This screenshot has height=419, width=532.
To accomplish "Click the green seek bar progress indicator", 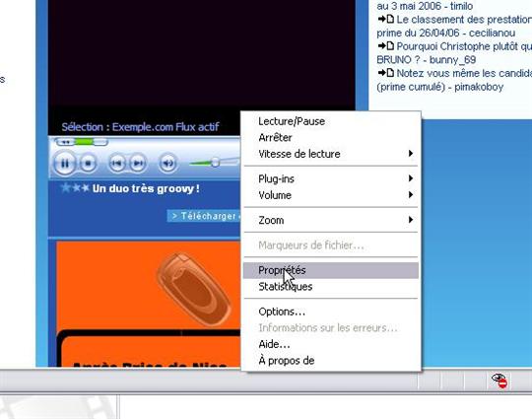I will 84,142.
